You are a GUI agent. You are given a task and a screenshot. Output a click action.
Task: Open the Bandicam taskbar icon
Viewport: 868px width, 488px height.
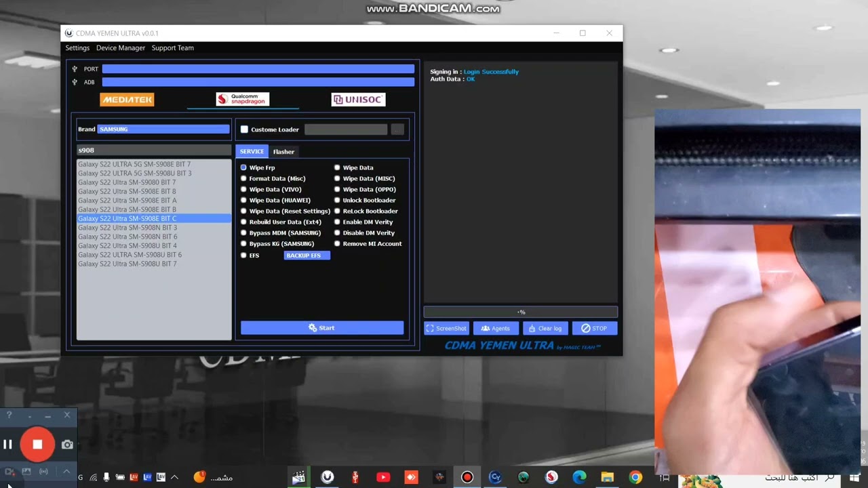pos(467,477)
